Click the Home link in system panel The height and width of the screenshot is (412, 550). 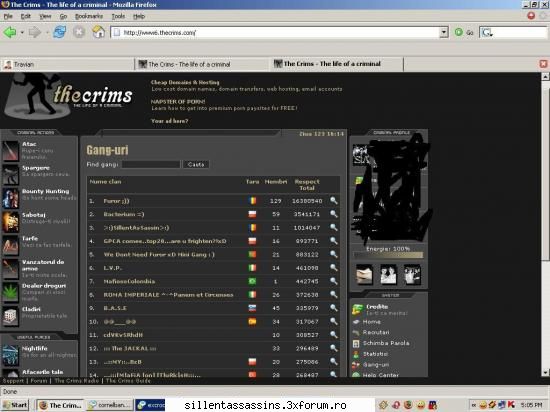click(x=372, y=322)
